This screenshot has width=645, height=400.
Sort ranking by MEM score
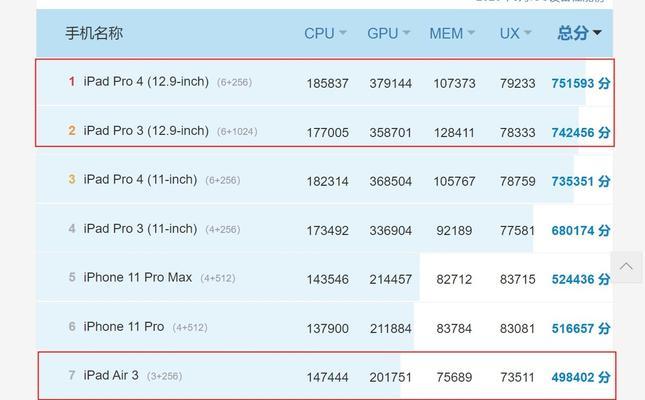[452, 33]
